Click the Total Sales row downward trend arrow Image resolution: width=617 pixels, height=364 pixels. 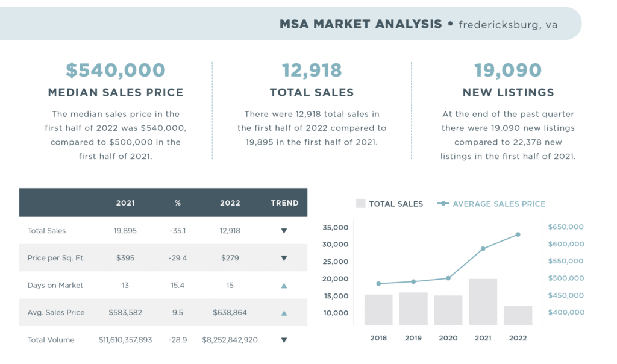click(284, 231)
